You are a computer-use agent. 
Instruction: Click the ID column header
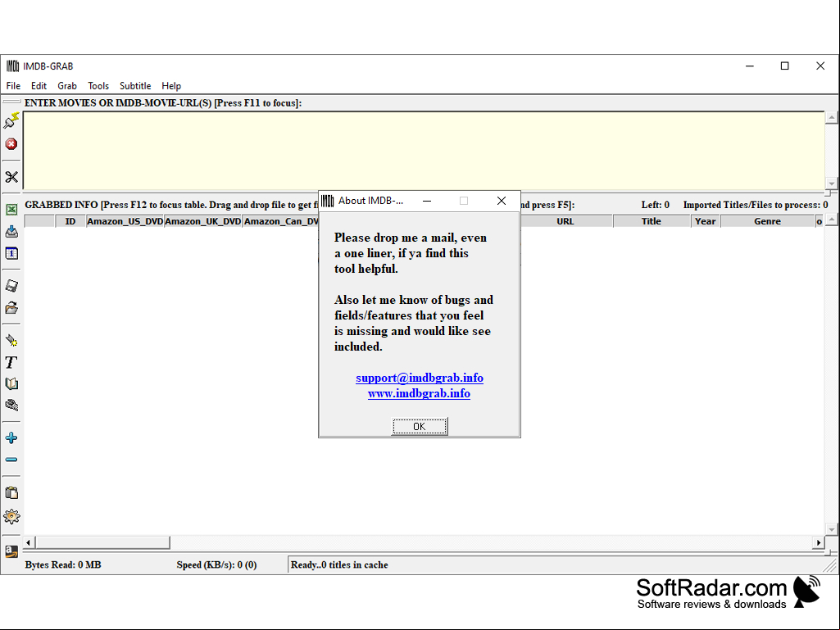pyautogui.click(x=70, y=221)
